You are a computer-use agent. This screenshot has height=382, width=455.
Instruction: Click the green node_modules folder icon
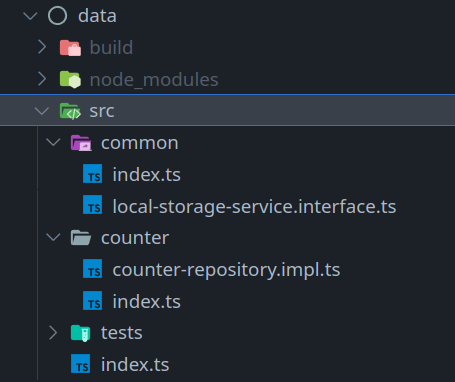click(x=70, y=79)
